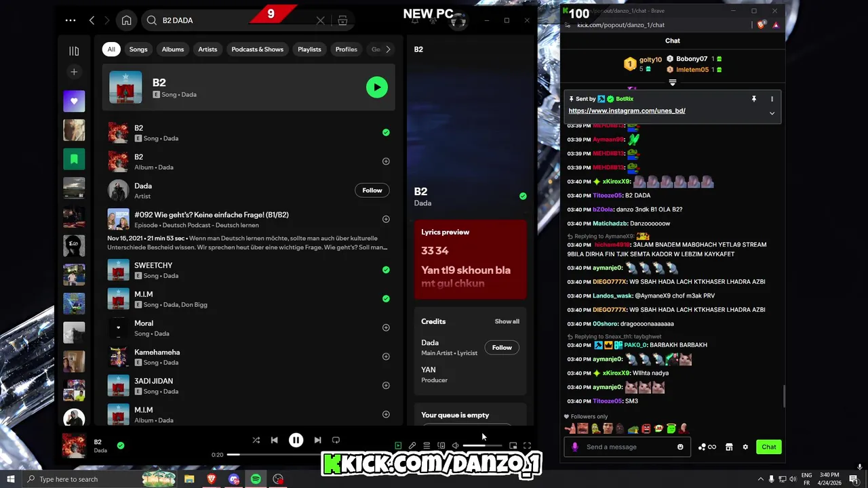868x488 pixels.
Task: Unpin the BotRix message with pin icon
Action: point(753,99)
